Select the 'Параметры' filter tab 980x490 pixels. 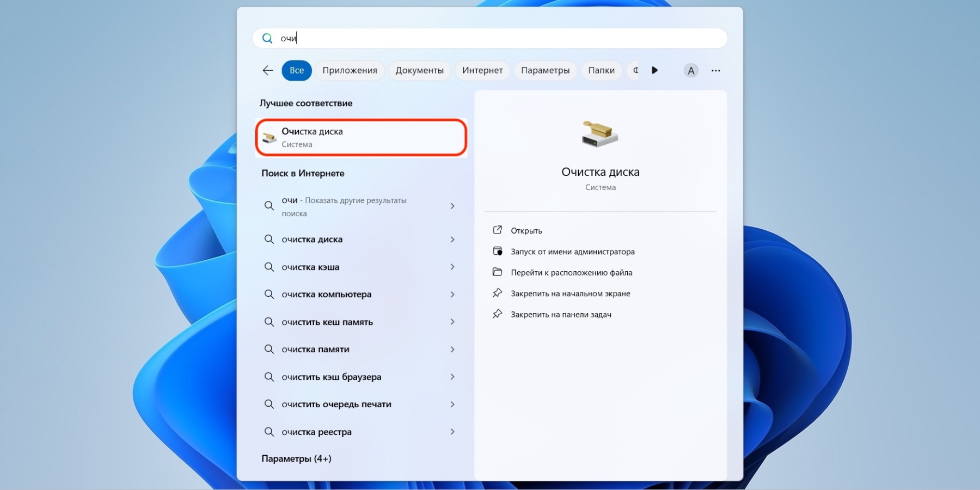tap(545, 70)
